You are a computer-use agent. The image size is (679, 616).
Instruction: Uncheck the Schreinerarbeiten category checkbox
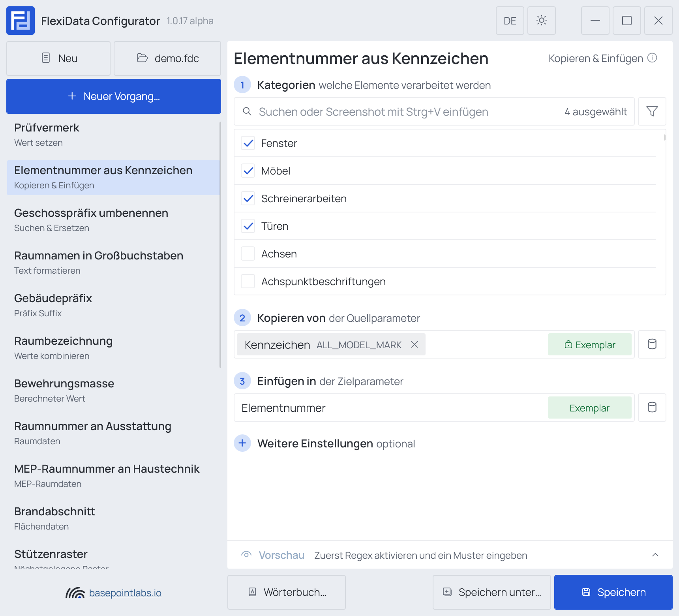[x=248, y=198]
